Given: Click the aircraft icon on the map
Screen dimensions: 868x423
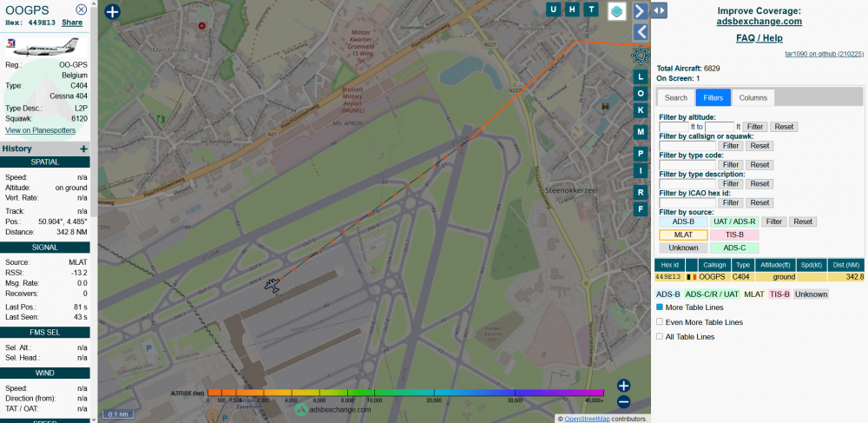Looking at the screenshot, I should coord(271,285).
